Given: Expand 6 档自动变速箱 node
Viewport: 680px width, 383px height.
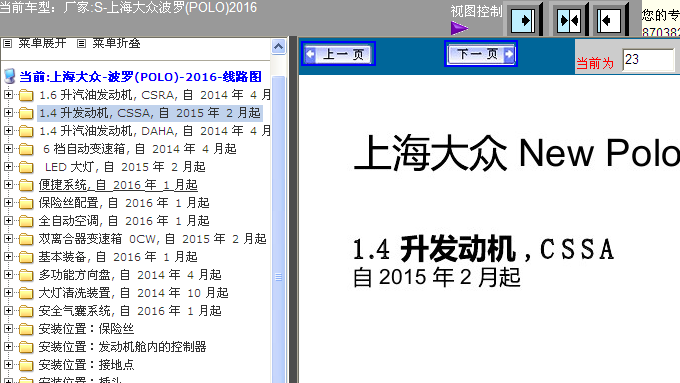Looking at the screenshot, I should point(8,148).
